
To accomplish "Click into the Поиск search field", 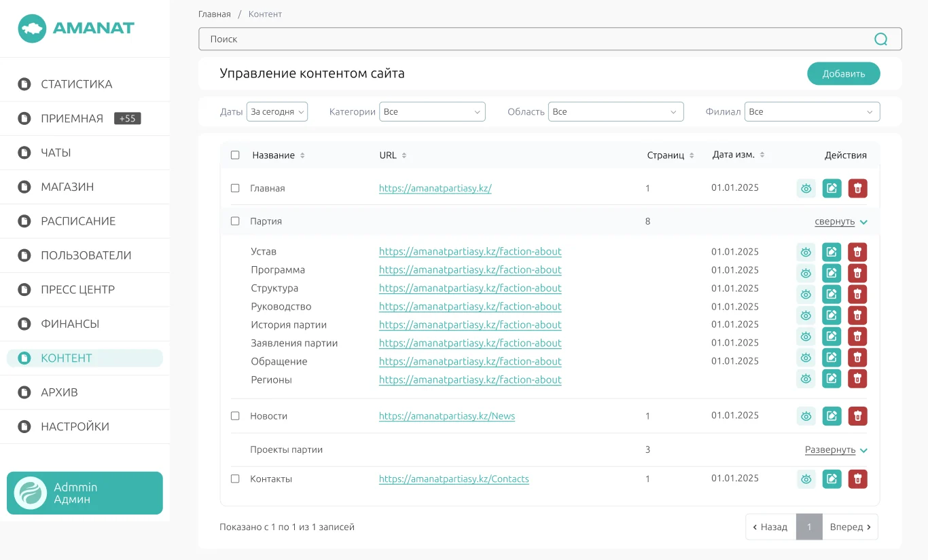I will 550,39.
